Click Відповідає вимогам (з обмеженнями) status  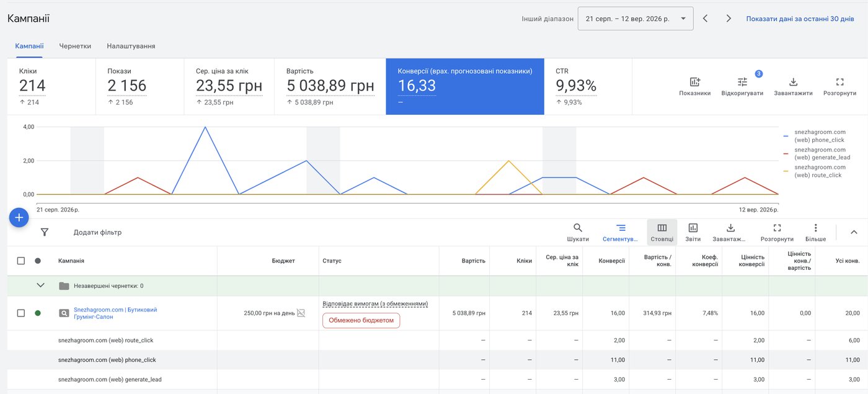375,304
